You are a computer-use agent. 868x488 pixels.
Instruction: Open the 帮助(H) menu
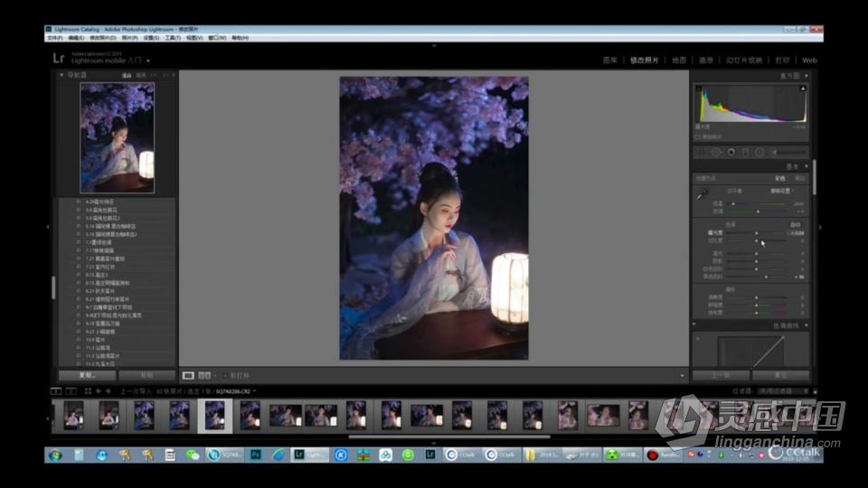click(x=240, y=38)
